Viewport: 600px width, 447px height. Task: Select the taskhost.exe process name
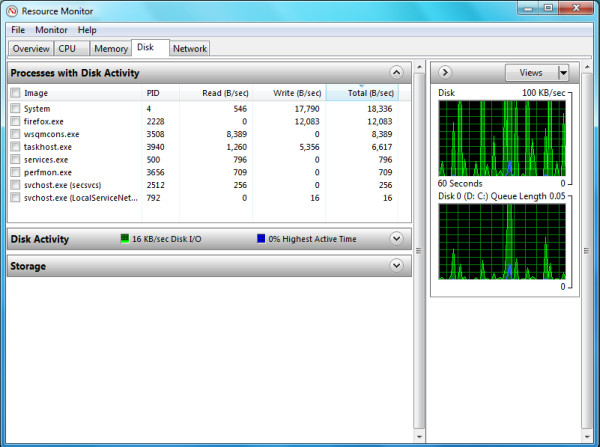coord(48,147)
